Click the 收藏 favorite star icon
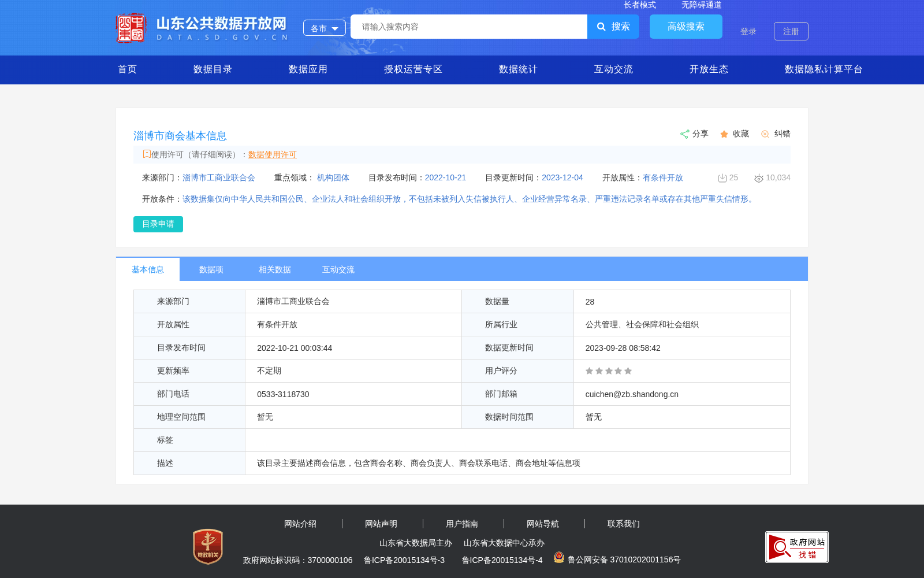 [724, 134]
